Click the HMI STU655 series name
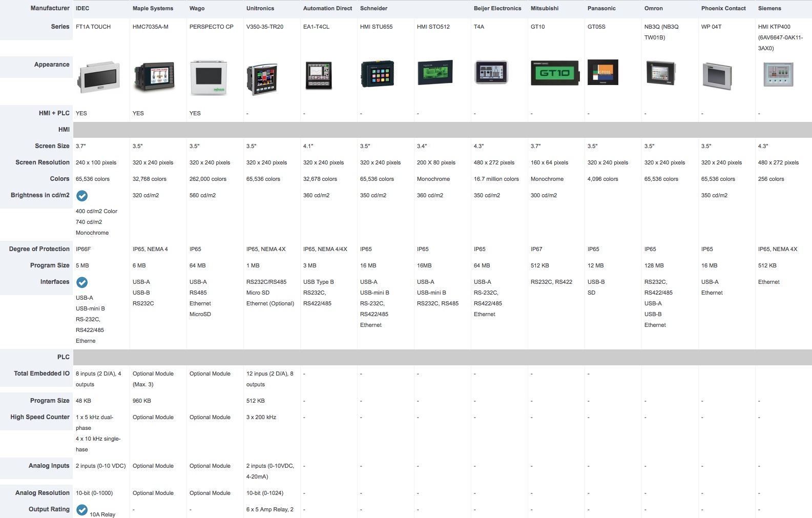 point(377,27)
